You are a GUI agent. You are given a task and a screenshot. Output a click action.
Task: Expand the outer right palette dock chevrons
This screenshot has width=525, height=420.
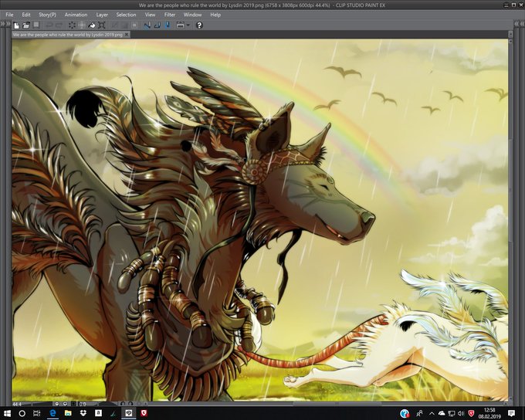click(522, 24)
